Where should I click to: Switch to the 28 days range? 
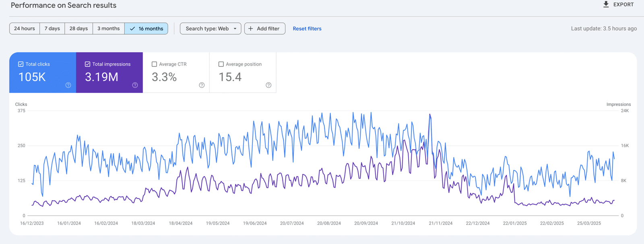78,29
